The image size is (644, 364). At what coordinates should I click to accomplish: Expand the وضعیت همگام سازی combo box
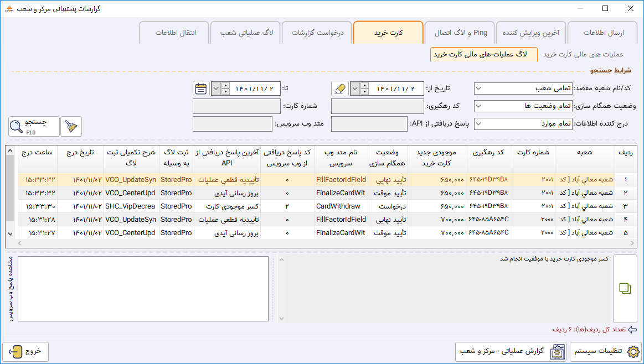[x=478, y=106]
